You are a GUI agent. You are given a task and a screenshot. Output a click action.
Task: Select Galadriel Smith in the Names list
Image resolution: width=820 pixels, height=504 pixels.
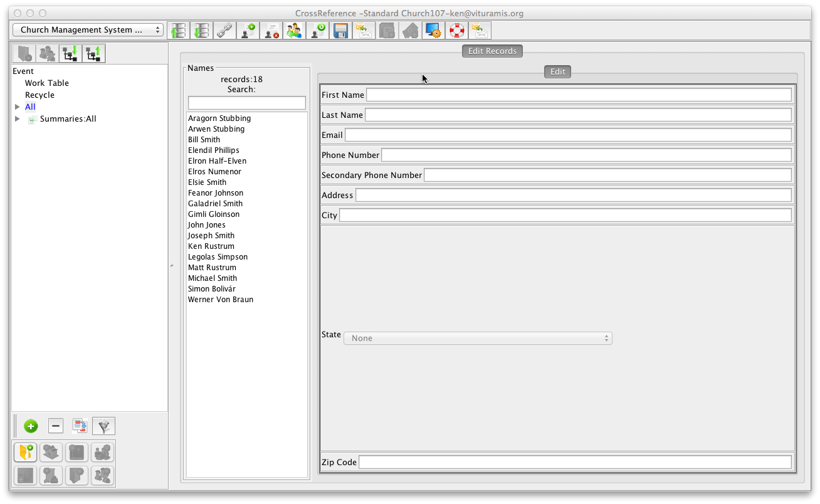click(215, 203)
